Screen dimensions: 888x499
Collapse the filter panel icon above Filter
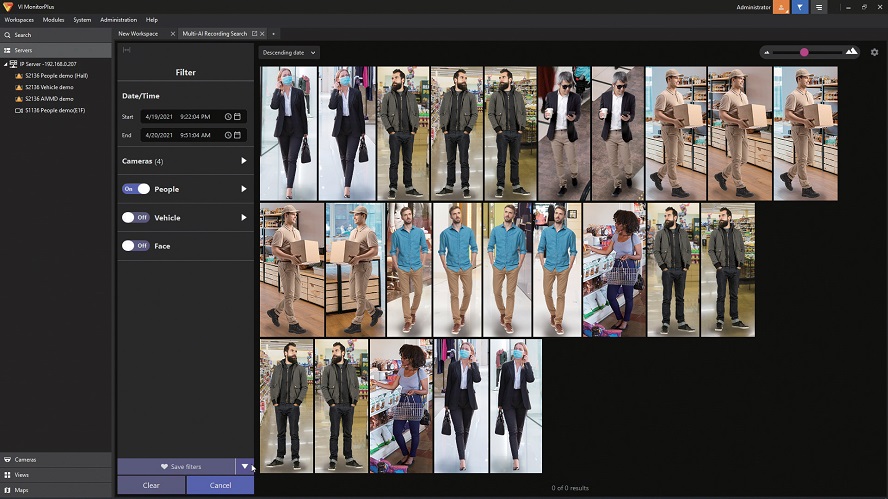pyautogui.click(x=126, y=51)
